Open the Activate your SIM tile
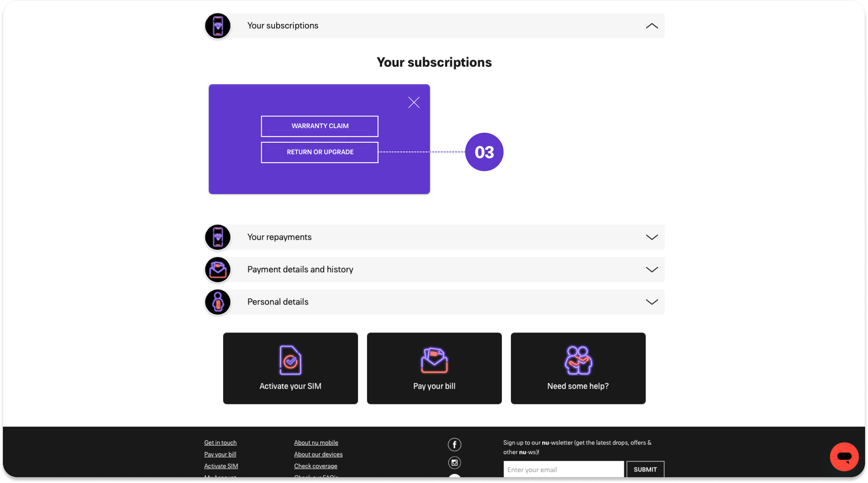 tap(290, 368)
